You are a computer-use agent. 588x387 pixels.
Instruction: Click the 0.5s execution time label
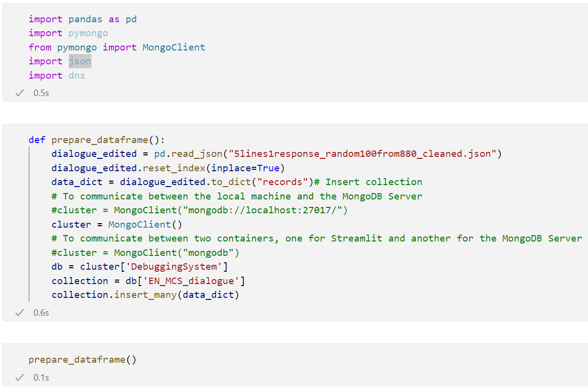pos(41,93)
